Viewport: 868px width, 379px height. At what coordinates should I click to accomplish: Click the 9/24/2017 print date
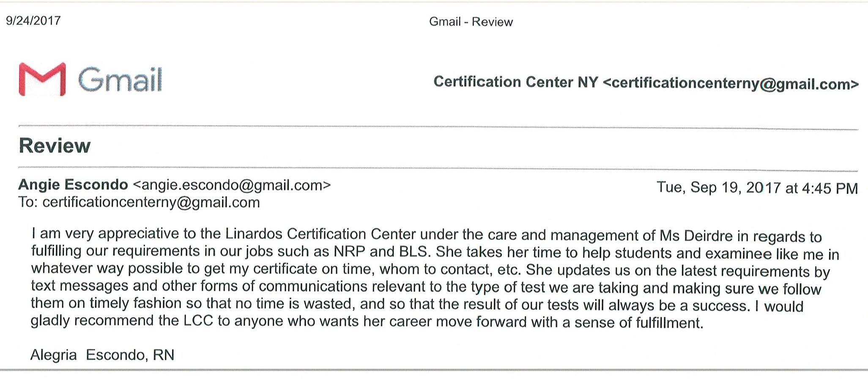tap(33, 20)
